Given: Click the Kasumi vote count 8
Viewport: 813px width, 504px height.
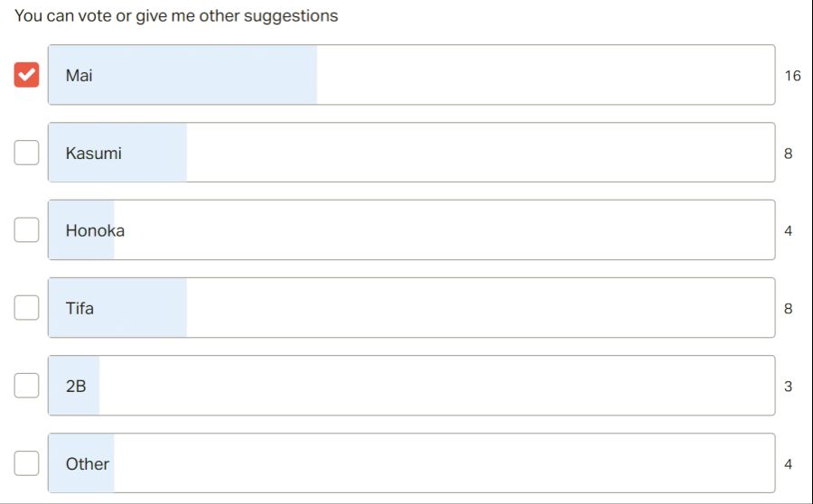Looking at the screenshot, I should click(x=788, y=154).
